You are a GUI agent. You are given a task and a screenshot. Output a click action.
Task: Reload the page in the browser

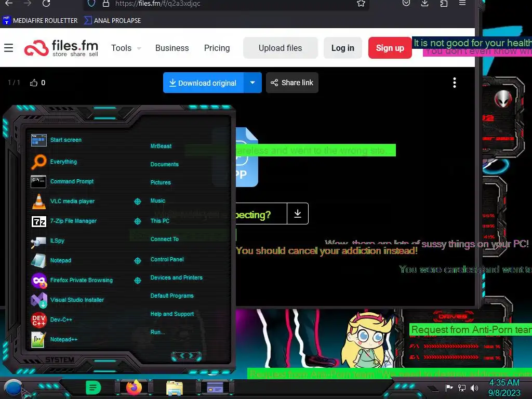coord(46,4)
